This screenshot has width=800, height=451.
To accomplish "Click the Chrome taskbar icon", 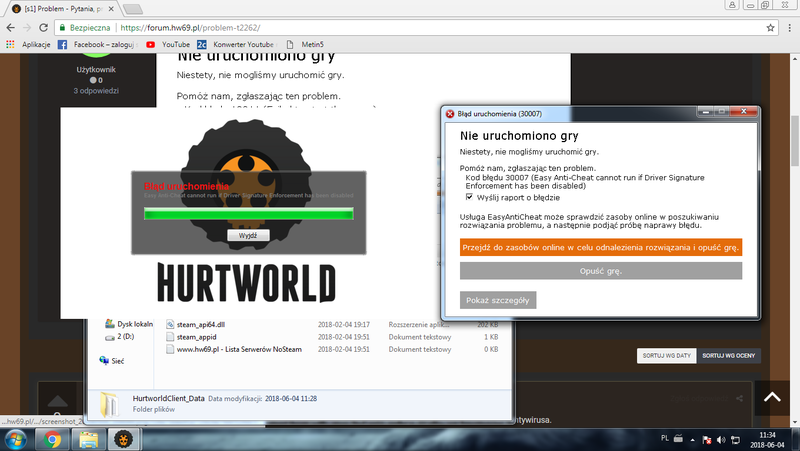I will click(x=52, y=440).
